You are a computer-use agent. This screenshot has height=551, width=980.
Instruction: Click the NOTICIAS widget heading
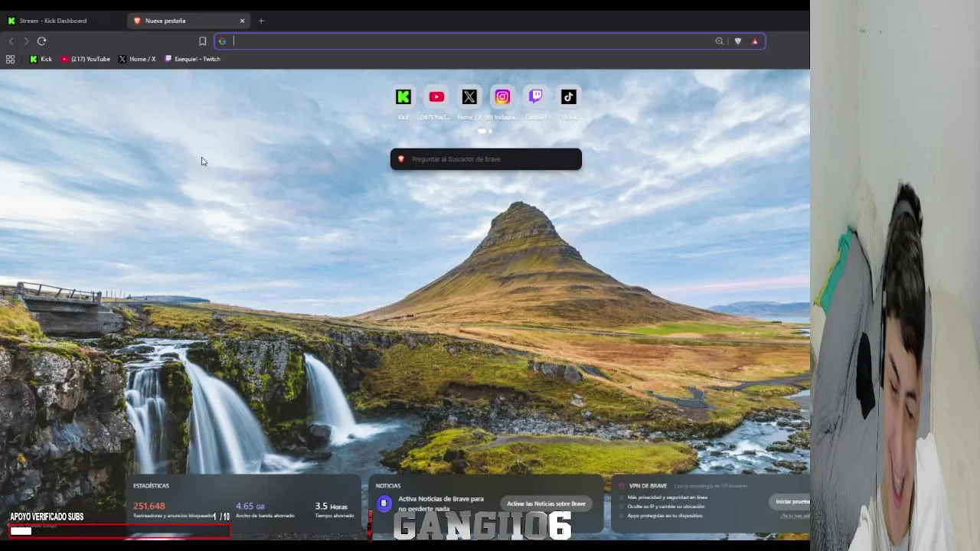[388, 486]
